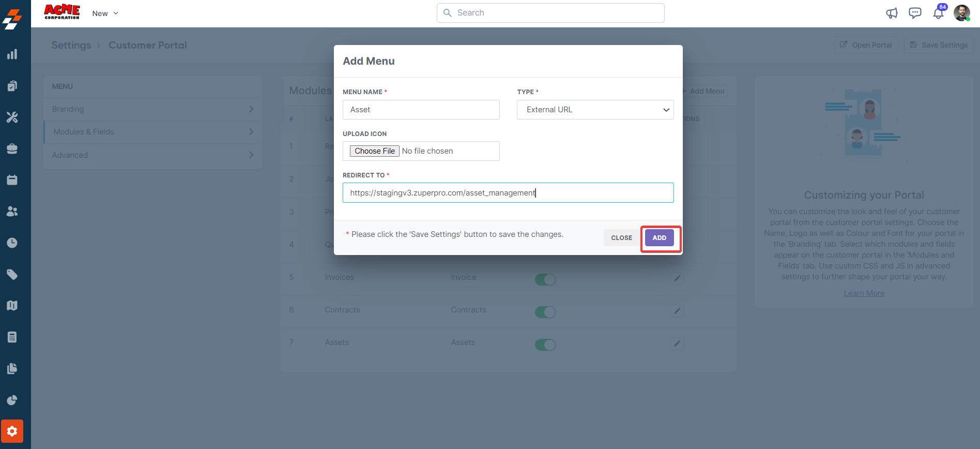Open the price tag sidebar icon
980x449 pixels.
12,274
